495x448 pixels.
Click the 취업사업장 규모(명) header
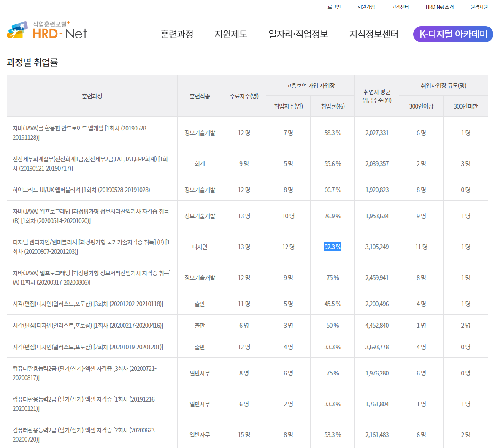point(443,86)
